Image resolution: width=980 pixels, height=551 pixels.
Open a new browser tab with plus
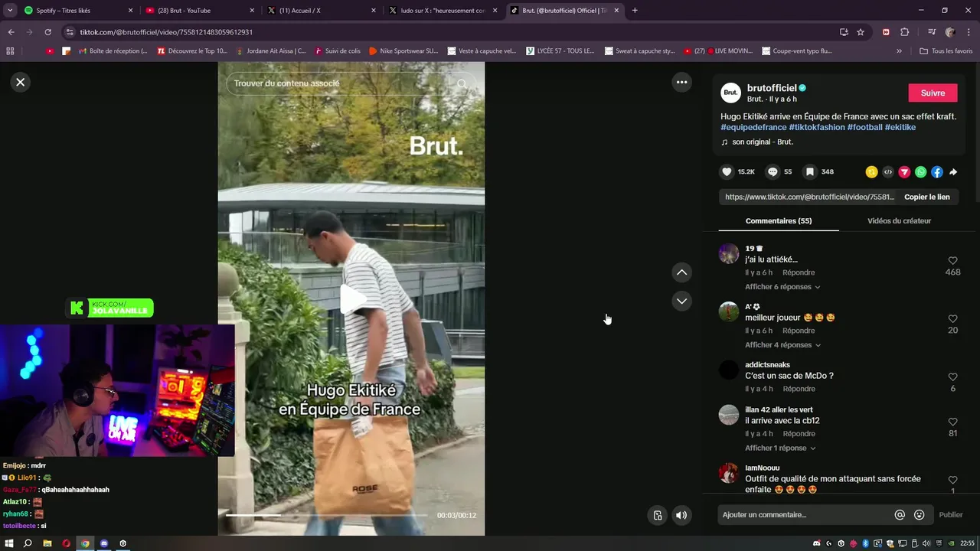635,11
